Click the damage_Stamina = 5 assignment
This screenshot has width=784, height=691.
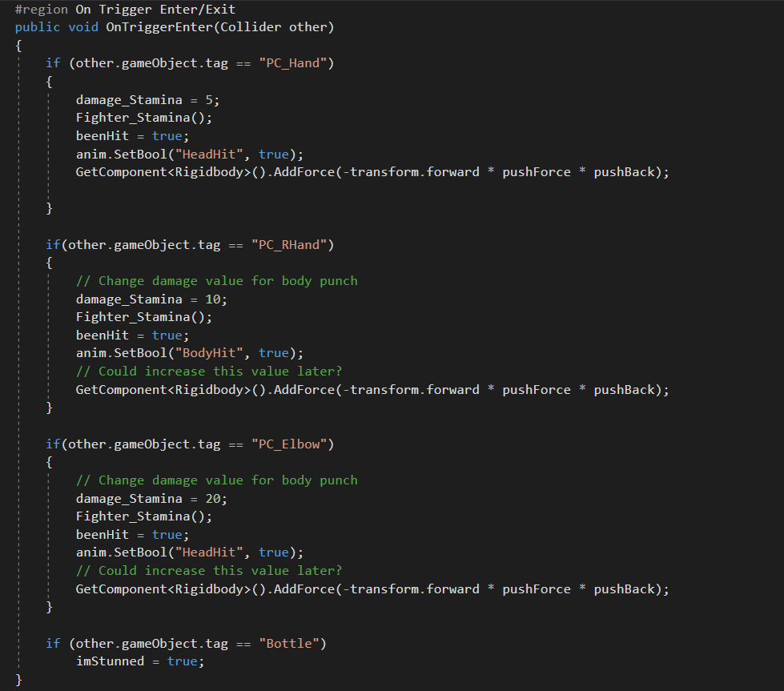(x=147, y=100)
